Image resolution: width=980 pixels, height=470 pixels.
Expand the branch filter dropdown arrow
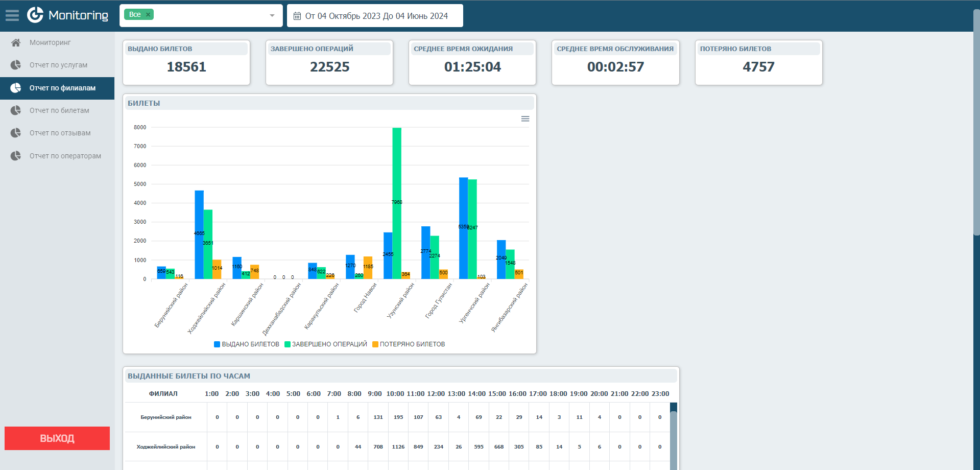point(272,16)
